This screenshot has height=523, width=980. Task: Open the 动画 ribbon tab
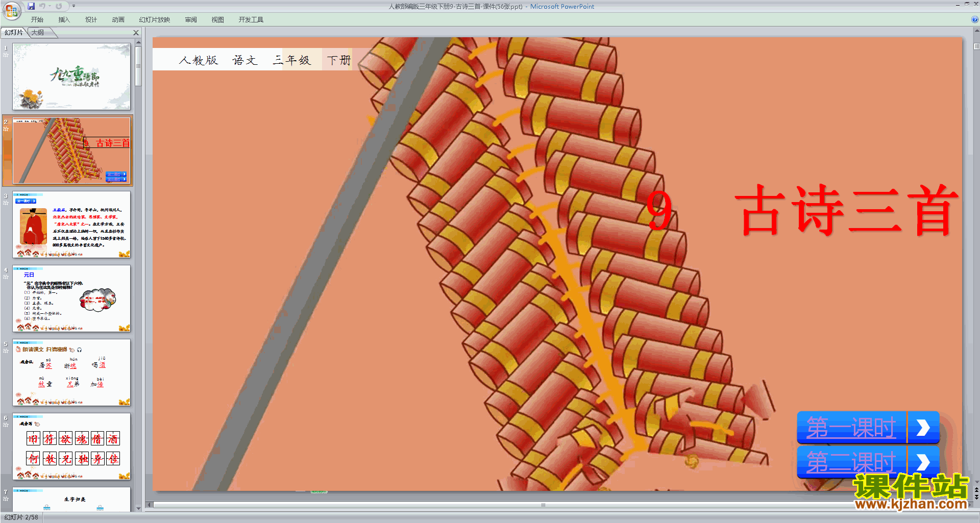coord(118,20)
